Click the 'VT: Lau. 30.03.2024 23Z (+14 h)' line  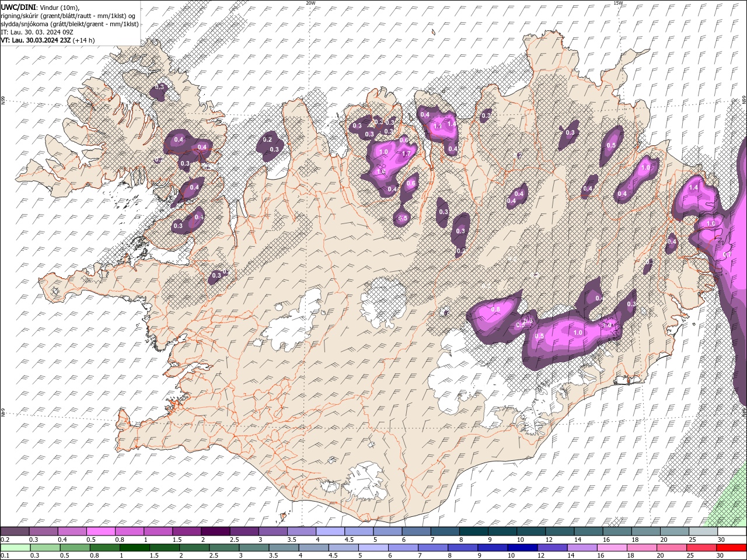48,40
